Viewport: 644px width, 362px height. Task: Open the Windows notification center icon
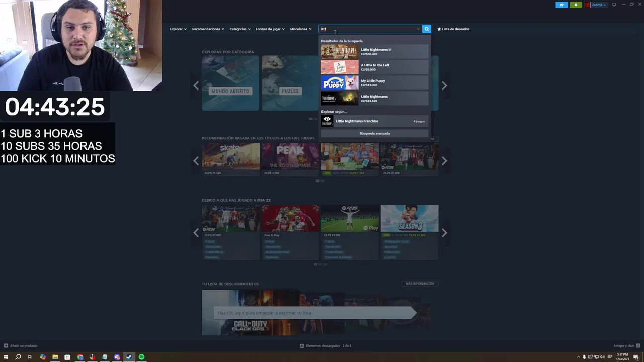(636, 357)
